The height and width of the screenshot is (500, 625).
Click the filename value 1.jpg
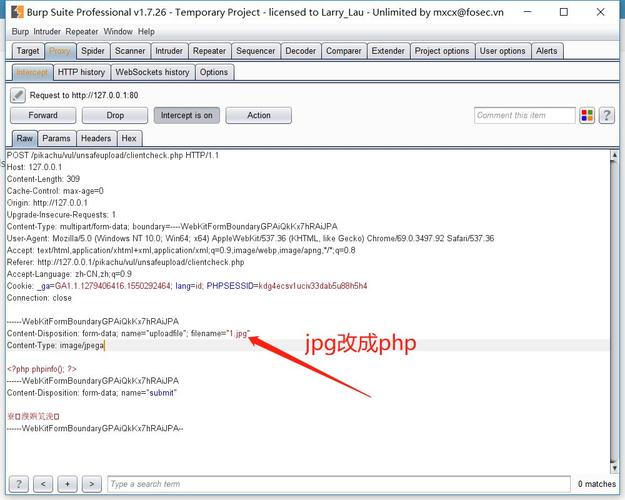coord(237,333)
